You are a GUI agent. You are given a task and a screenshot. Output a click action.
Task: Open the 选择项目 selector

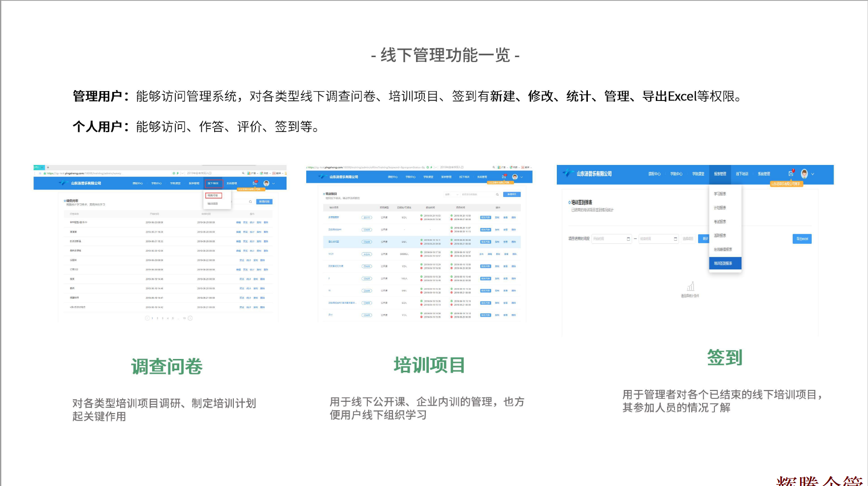tap(688, 239)
